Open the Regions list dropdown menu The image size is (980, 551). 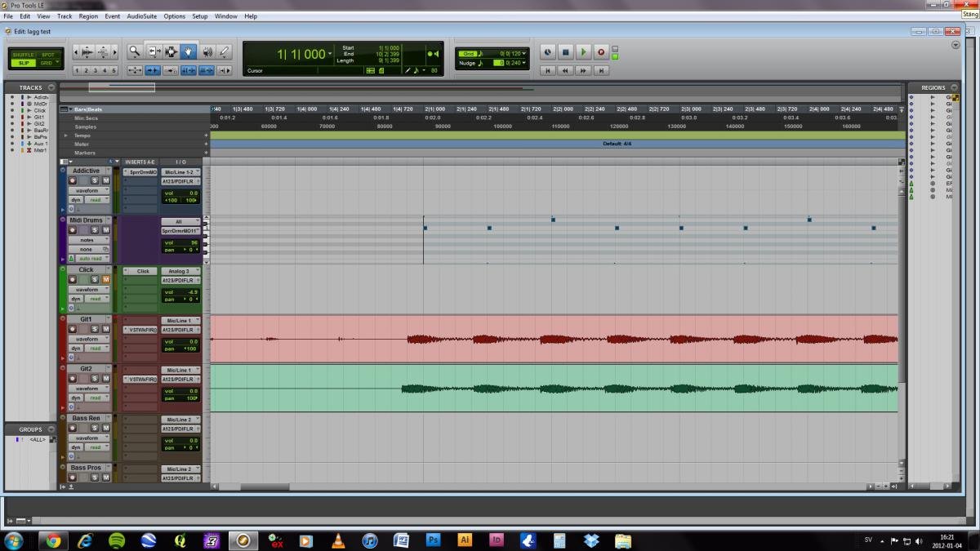click(x=952, y=87)
